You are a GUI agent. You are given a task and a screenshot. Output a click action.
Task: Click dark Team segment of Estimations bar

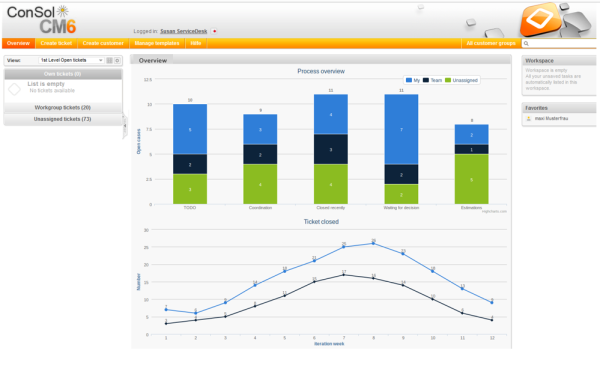point(471,149)
